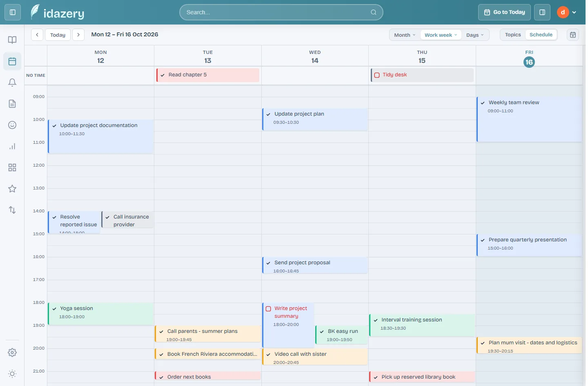Open Call insurance provider event
The image size is (588, 386).
(128, 220)
